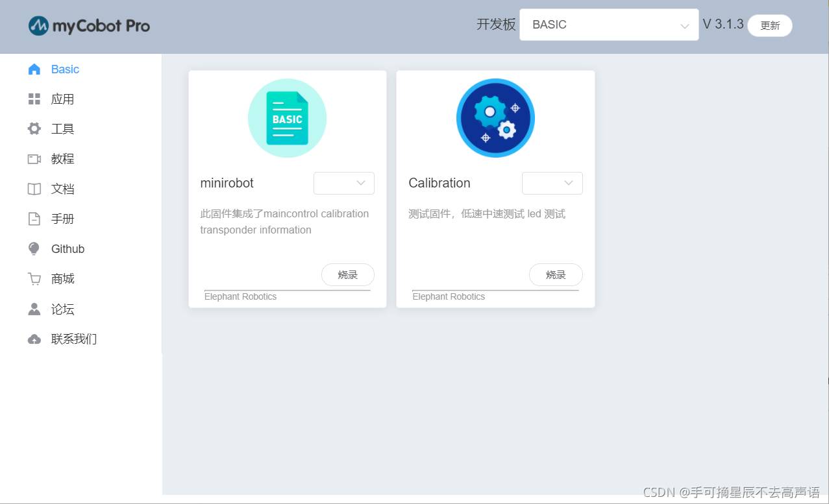
Task: Click the shopping cart icon beside 商城
Action: 34,279
